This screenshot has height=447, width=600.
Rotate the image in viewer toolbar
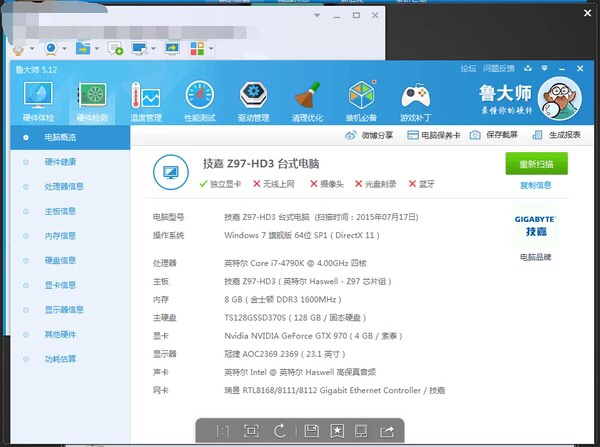coord(280,431)
